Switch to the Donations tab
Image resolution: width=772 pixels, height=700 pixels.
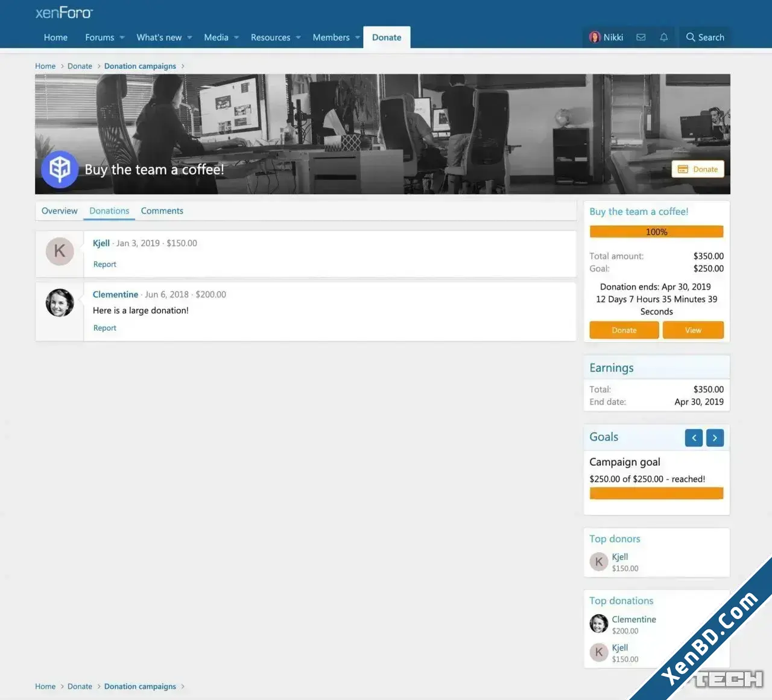point(109,211)
